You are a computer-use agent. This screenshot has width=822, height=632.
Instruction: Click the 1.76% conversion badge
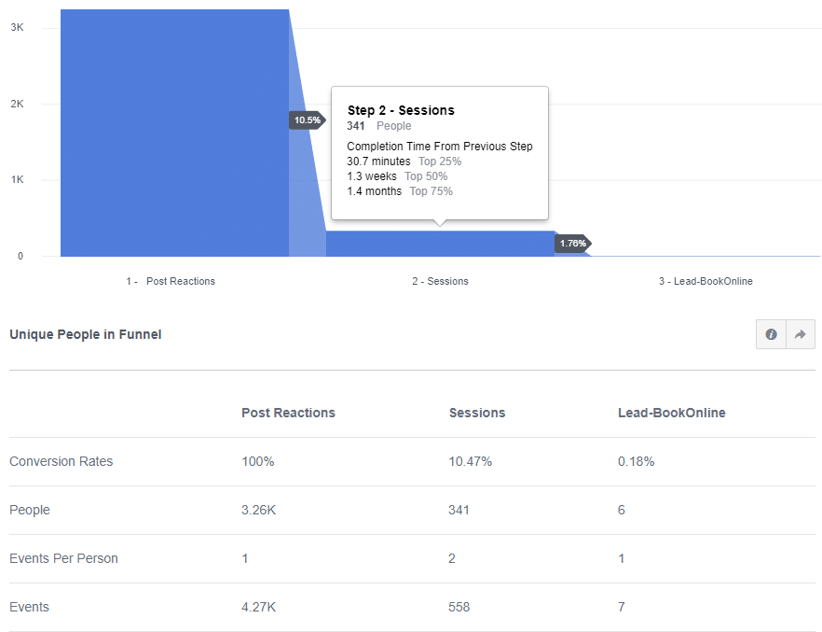coord(572,243)
